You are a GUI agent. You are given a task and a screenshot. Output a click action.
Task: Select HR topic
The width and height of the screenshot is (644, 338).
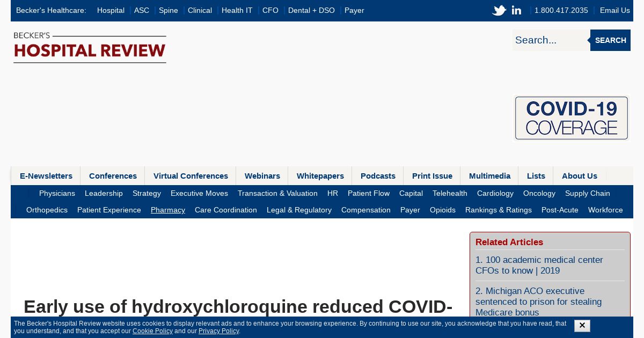click(333, 193)
